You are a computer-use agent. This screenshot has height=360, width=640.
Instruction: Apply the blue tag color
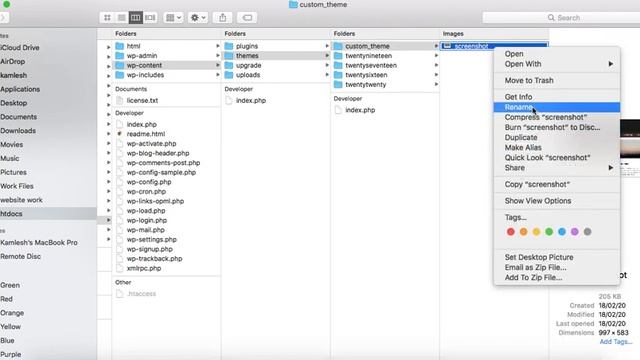click(562, 232)
